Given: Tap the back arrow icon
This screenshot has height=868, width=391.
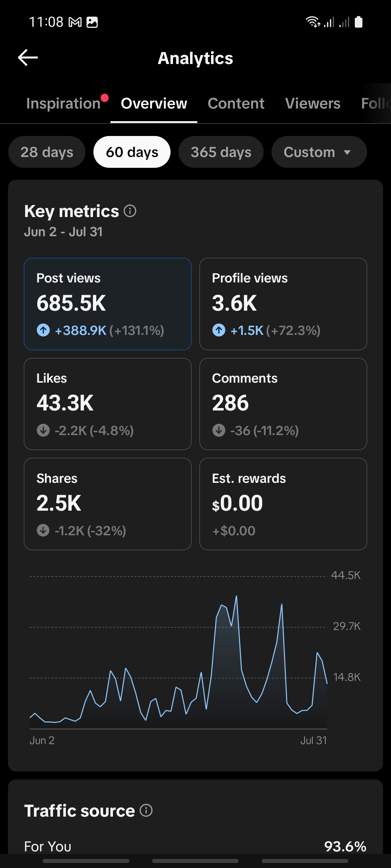Looking at the screenshot, I should click(28, 58).
